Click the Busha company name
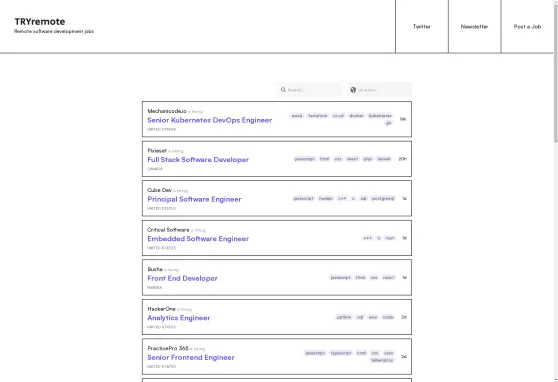 [155, 269]
